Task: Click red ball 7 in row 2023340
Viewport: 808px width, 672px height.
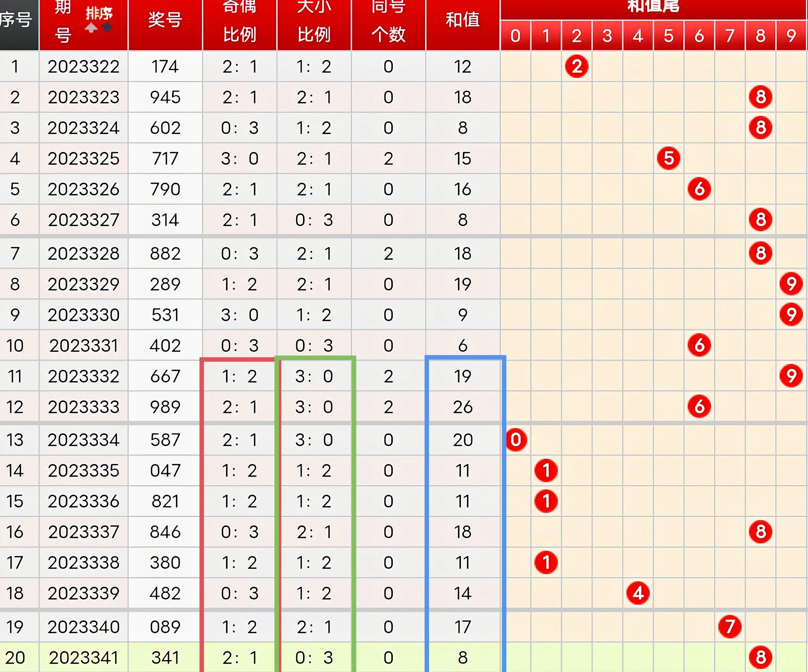Action: coord(729,627)
